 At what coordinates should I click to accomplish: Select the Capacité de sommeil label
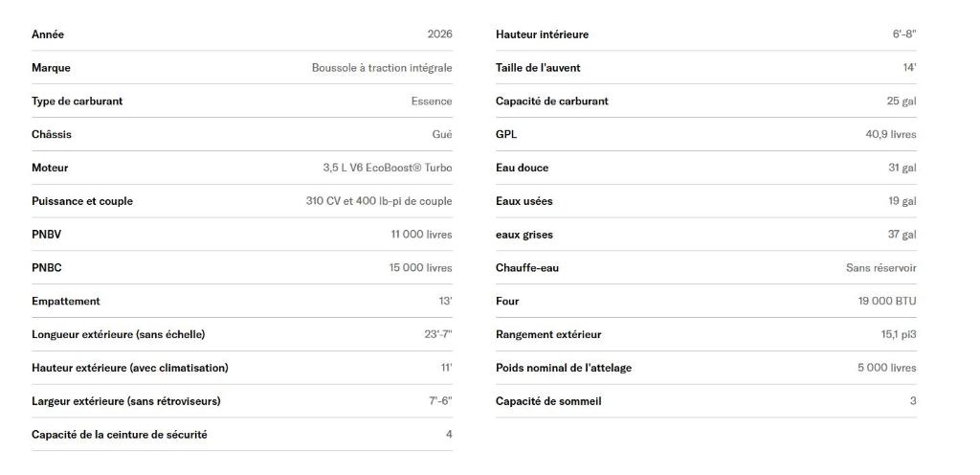548,401
